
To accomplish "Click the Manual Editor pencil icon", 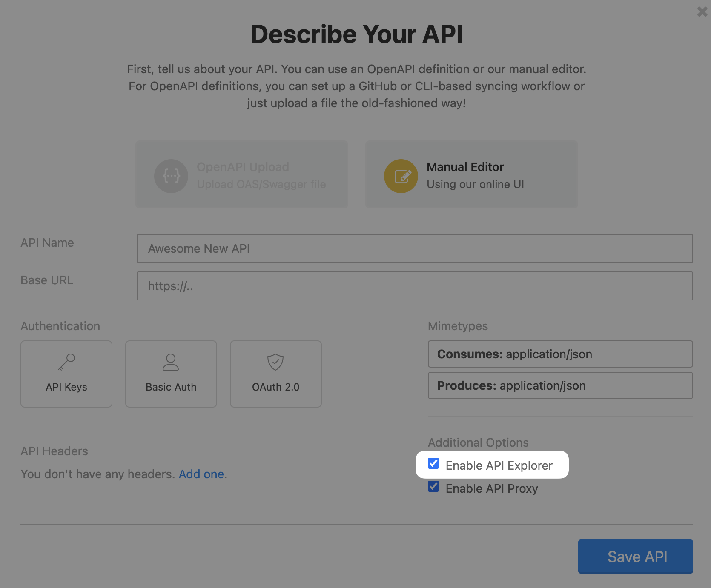I will 401,176.
